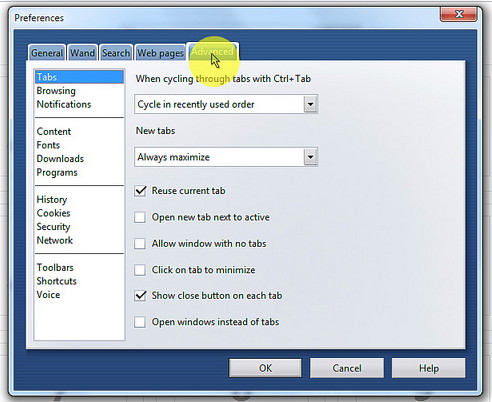Open the Search tab
Image resolution: width=492 pixels, height=402 pixels.
(x=116, y=53)
